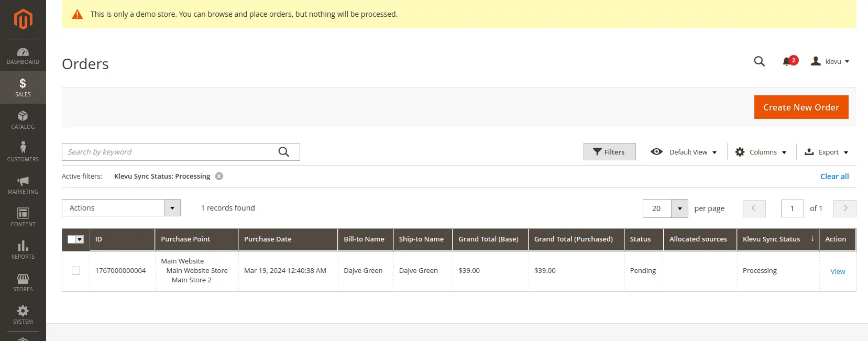Screen dimensions: 868x341
Task: Sort by Allocated sources column header
Action: coord(700,239)
